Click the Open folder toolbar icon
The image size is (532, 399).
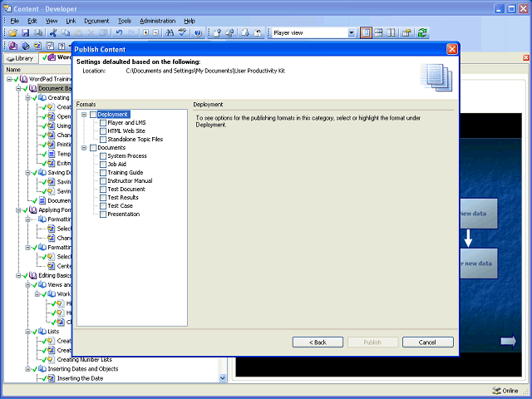pyautogui.click(x=13, y=33)
